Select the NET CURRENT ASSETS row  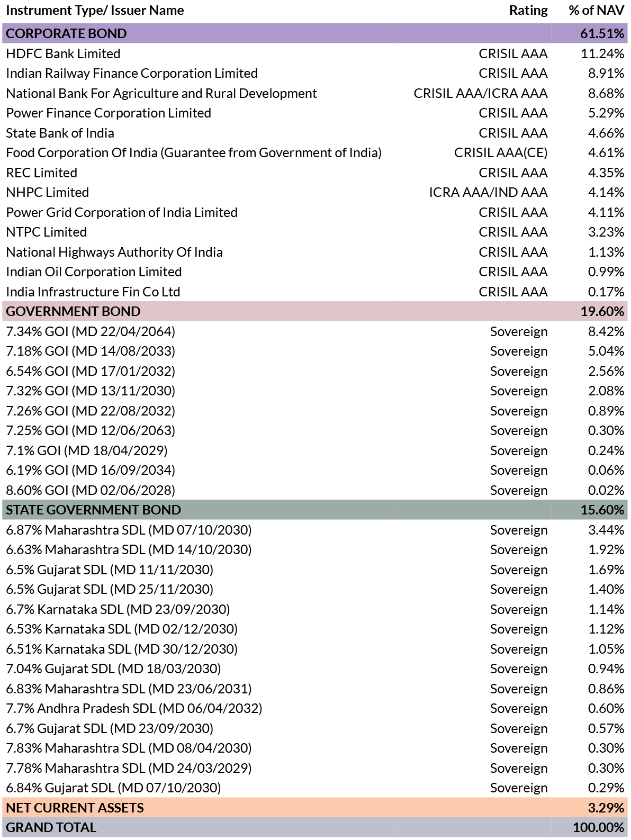(x=315, y=808)
